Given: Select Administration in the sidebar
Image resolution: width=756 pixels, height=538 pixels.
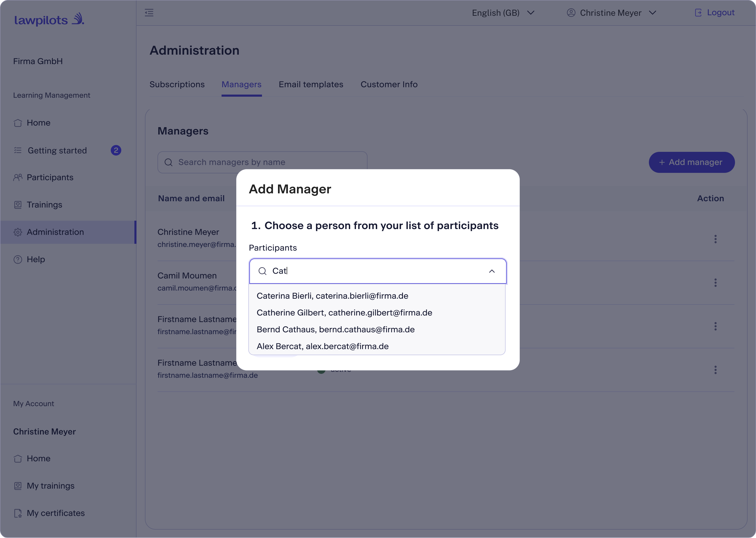Looking at the screenshot, I should point(68,232).
